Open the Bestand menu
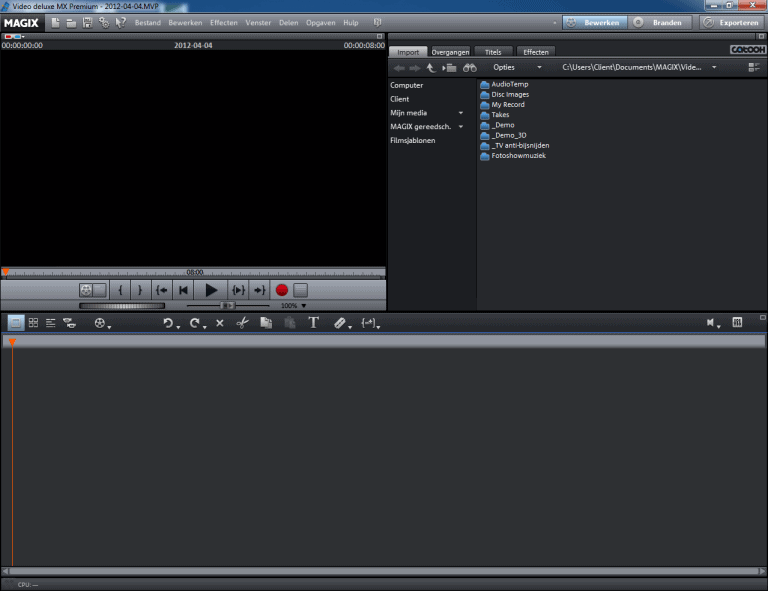Viewport: 768px width, 591px height. point(147,23)
